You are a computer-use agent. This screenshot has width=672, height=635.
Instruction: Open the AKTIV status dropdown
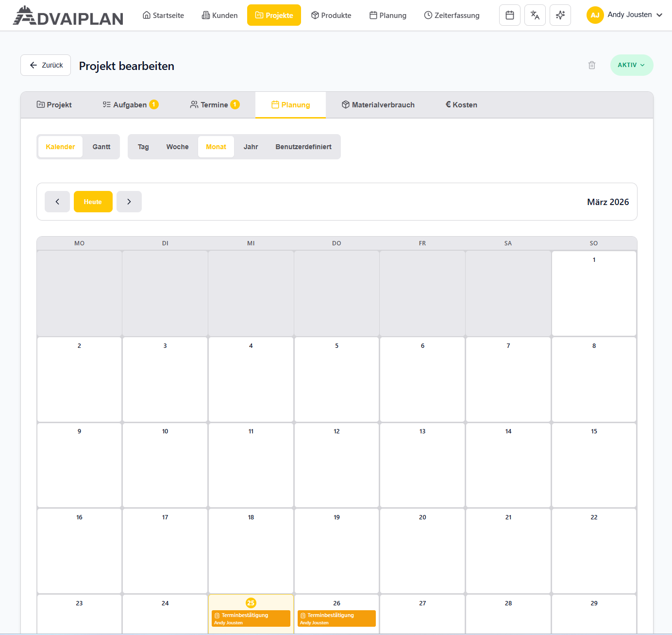click(632, 65)
